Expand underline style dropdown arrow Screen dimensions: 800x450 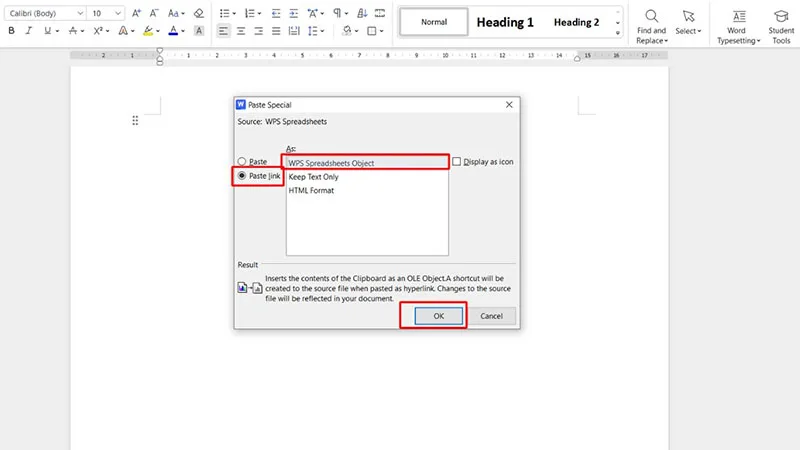point(57,31)
